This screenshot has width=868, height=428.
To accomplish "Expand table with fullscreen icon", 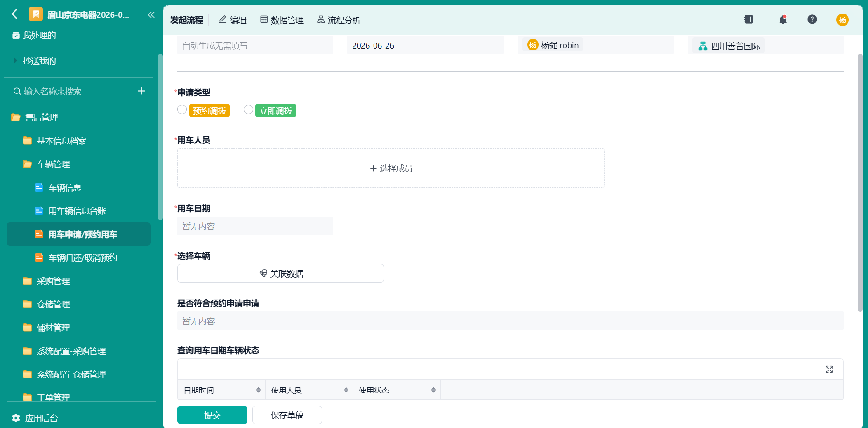I will point(829,370).
